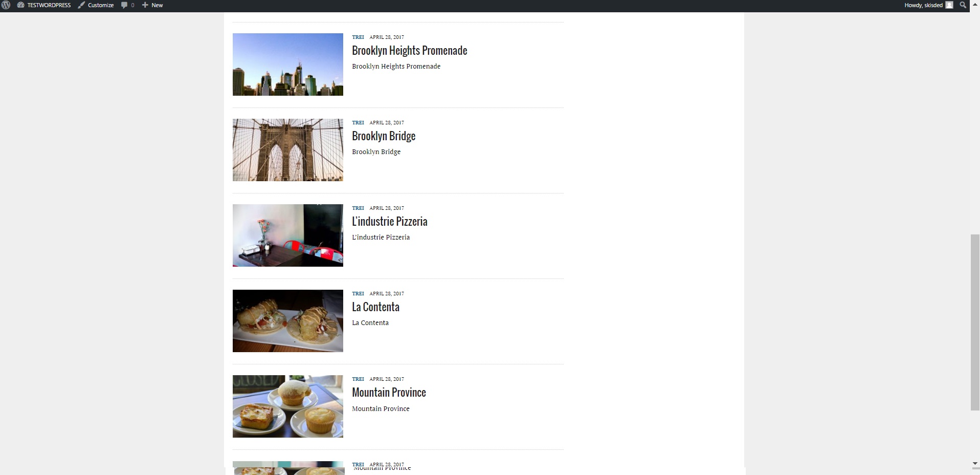Open the TESTWORDPRESS site dashboard menu
Viewport: 980px width, 475px height.
coord(44,5)
